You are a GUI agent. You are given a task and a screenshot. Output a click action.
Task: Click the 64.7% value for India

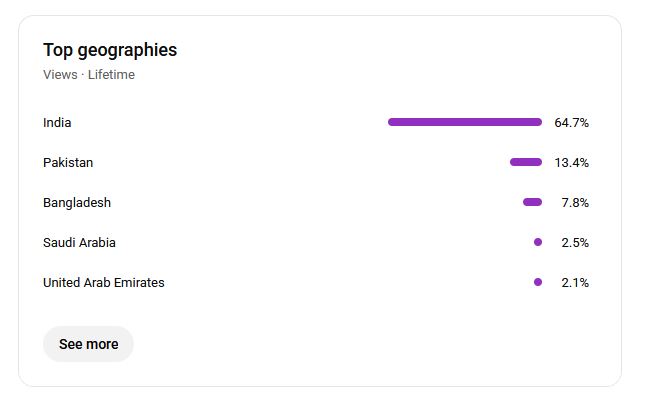click(571, 123)
